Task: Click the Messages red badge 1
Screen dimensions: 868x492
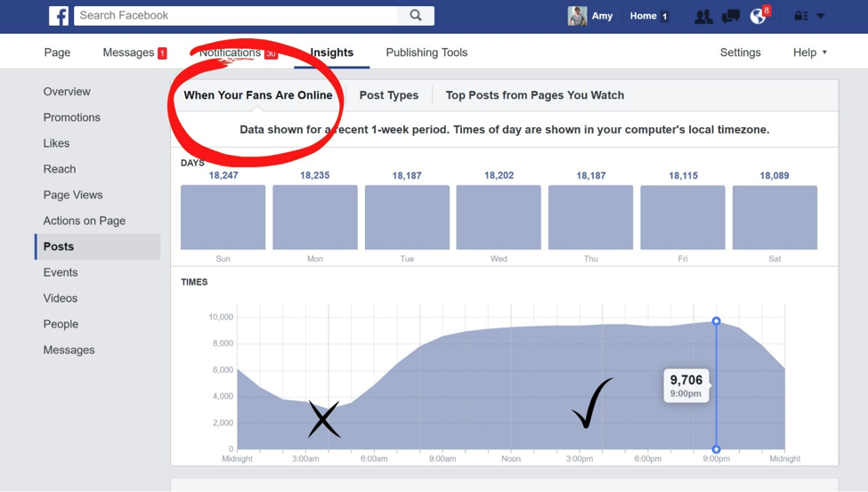Action: (162, 53)
